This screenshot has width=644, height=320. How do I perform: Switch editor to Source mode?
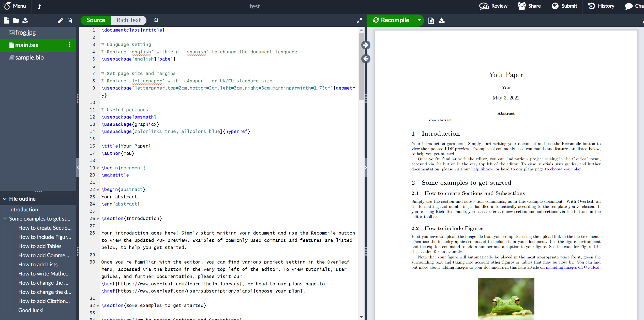(x=96, y=20)
